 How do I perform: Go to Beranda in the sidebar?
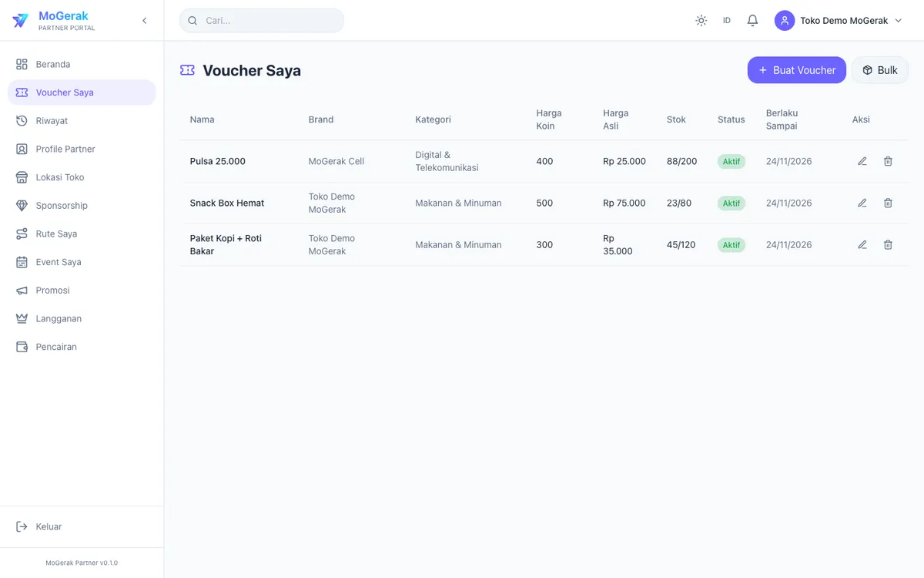(x=82, y=64)
